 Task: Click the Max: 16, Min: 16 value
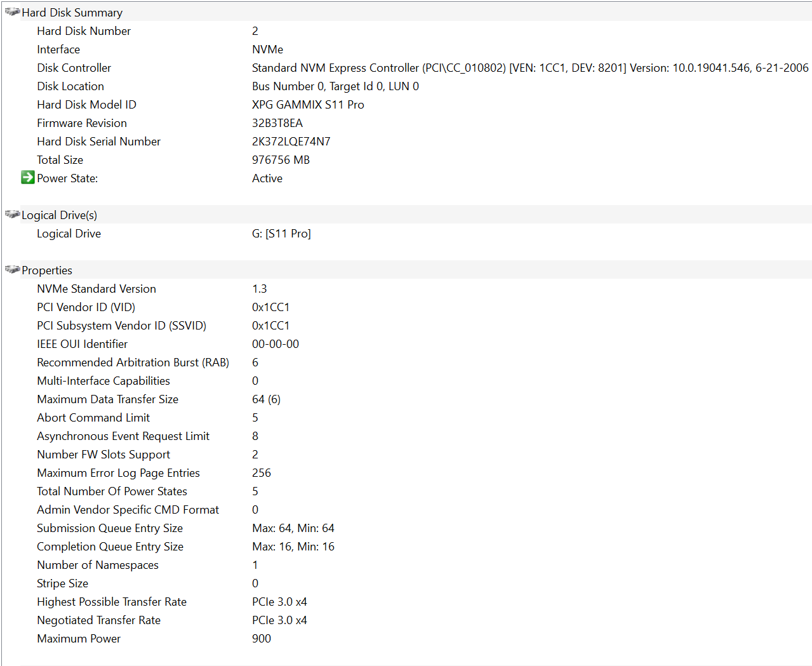tap(293, 547)
